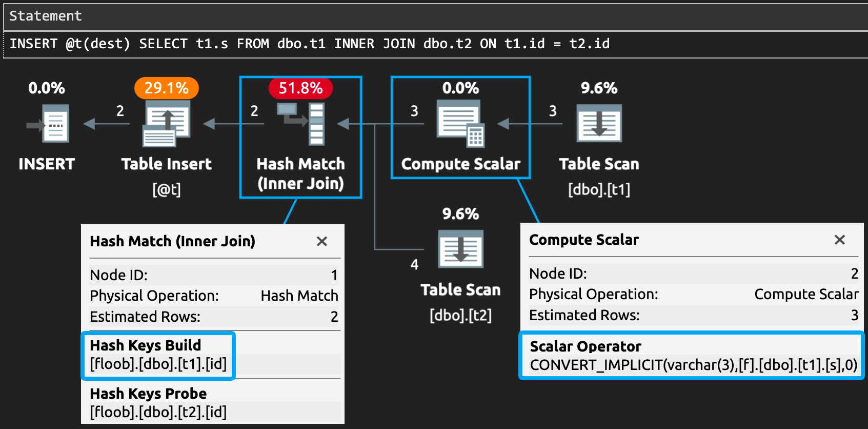Click Estimated Rows row in Compute Scalar panel
The image size is (868, 429).
(694, 315)
